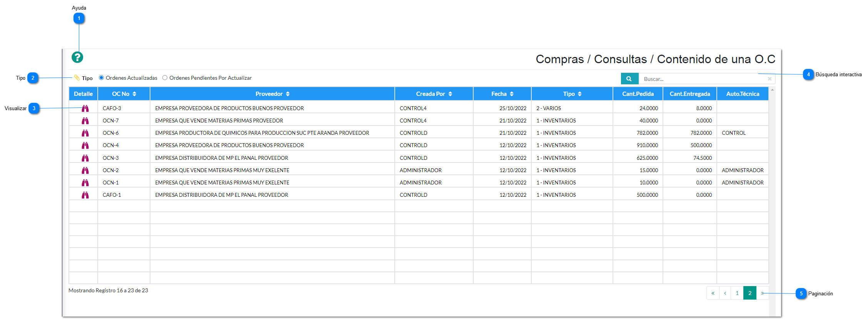Sort table by OC No column

pyautogui.click(x=124, y=94)
